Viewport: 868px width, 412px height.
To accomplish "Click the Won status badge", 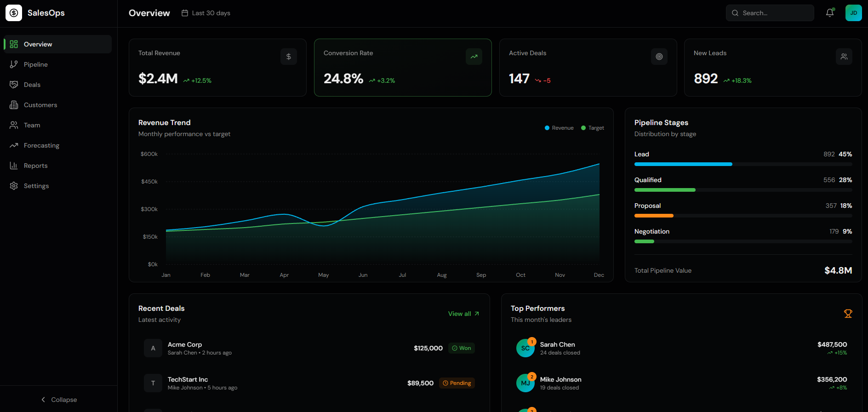I will point(462,348).
